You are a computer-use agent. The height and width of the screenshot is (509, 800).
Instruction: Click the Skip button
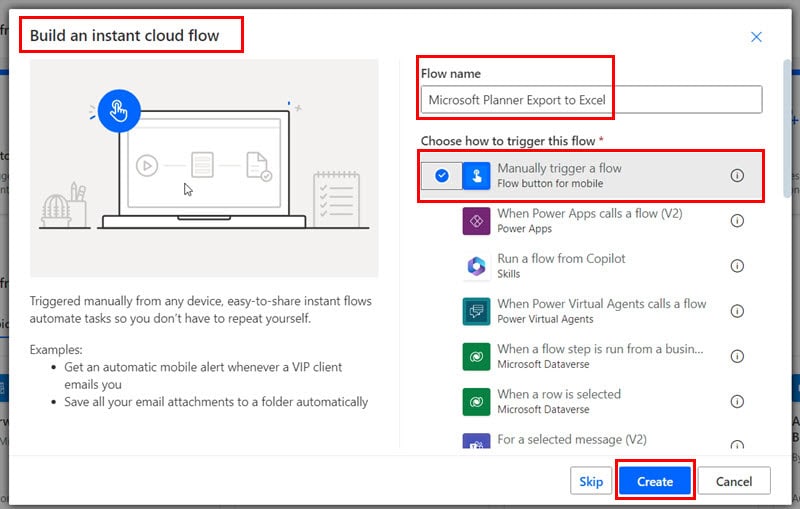(591, 481)
